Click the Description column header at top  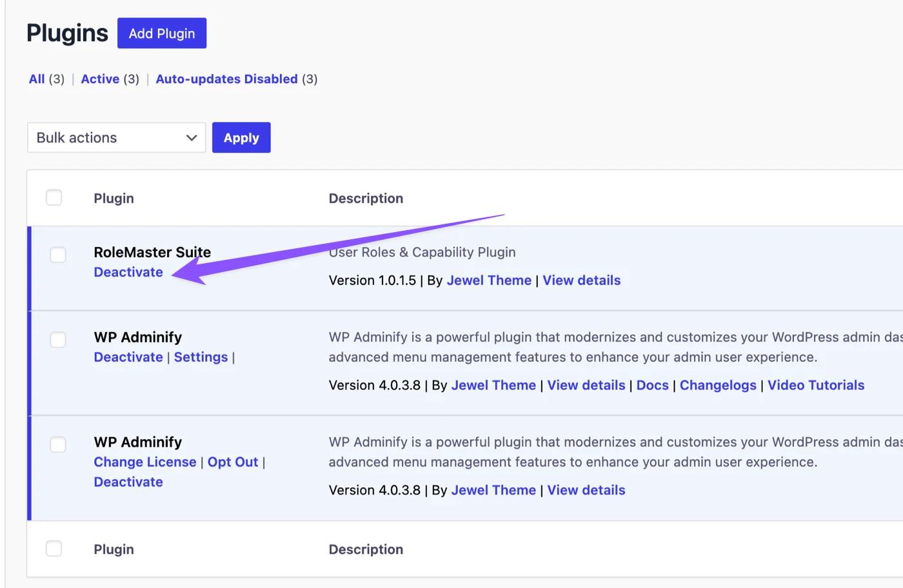[x=366, y=199]
